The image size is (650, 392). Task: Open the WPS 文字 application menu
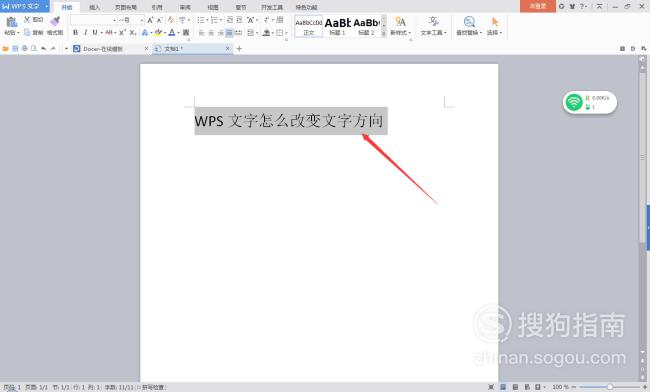pos(25,6)
